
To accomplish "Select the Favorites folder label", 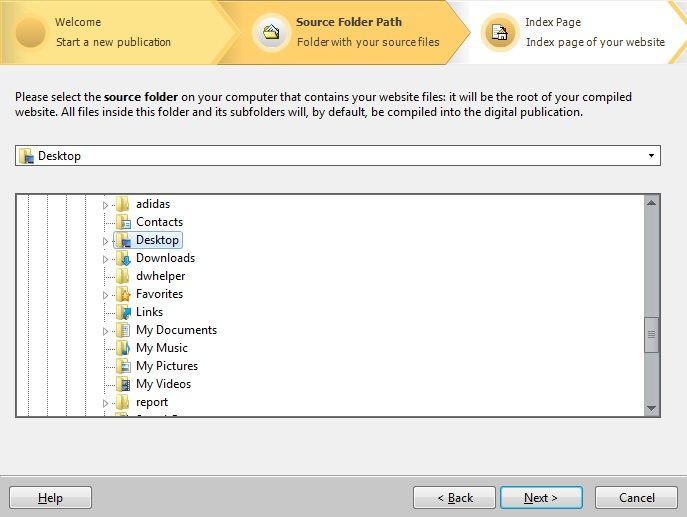I will pyautogui.click(x=159, y=294).
